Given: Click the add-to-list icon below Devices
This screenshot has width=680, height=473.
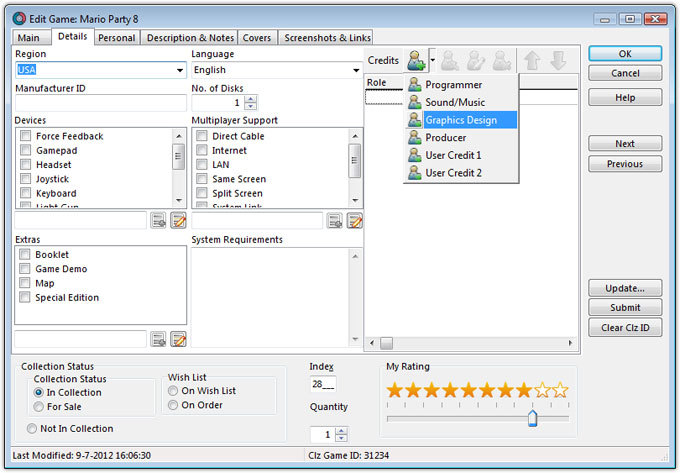Looking at the screenshot, I should 158,221.
